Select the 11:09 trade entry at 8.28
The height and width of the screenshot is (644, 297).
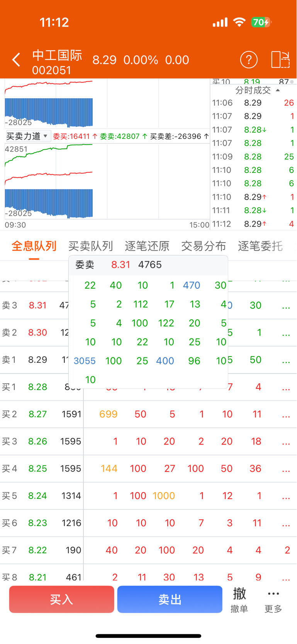[253, 157]
